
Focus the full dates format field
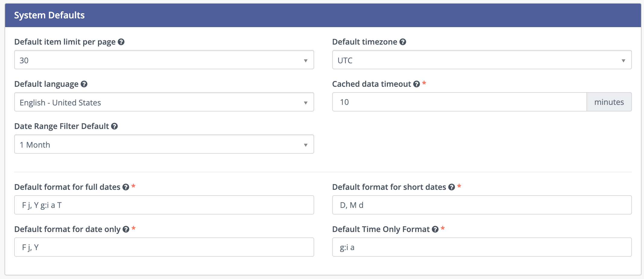tap(164, 205)
